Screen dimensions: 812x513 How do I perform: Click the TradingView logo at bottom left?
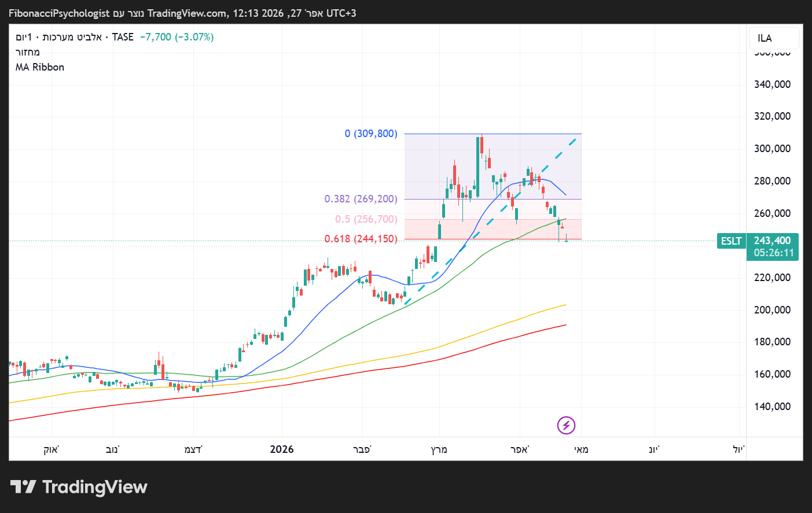[x=79, y=487]
